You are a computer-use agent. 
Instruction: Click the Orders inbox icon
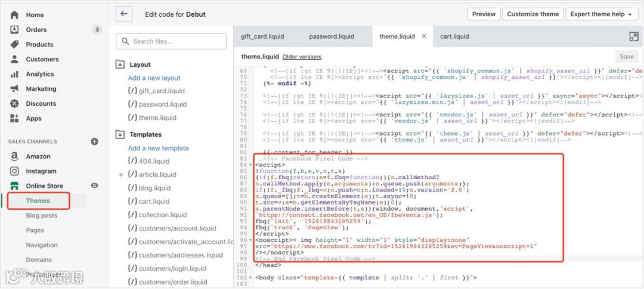(x=14, y=30)
